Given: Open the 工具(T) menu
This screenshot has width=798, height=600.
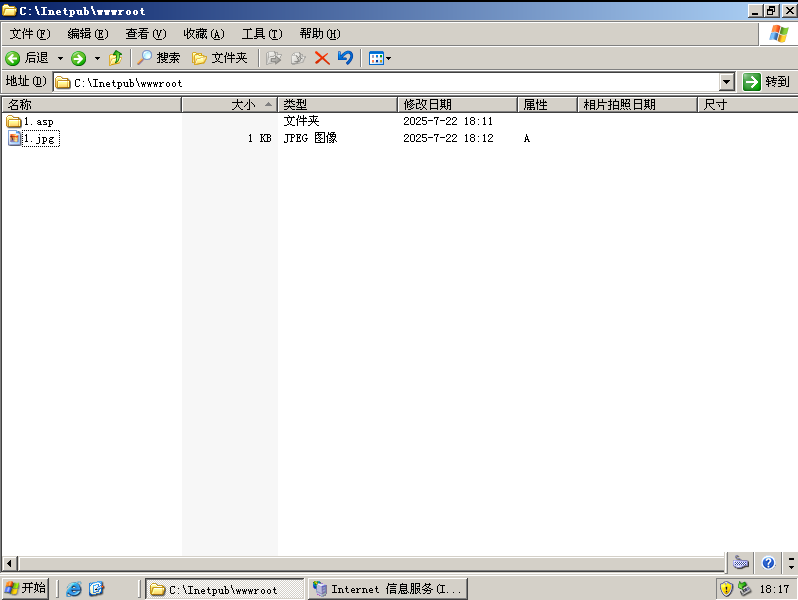Looking at the screenshot, I should pyautogui.click(x=262, y=34).
